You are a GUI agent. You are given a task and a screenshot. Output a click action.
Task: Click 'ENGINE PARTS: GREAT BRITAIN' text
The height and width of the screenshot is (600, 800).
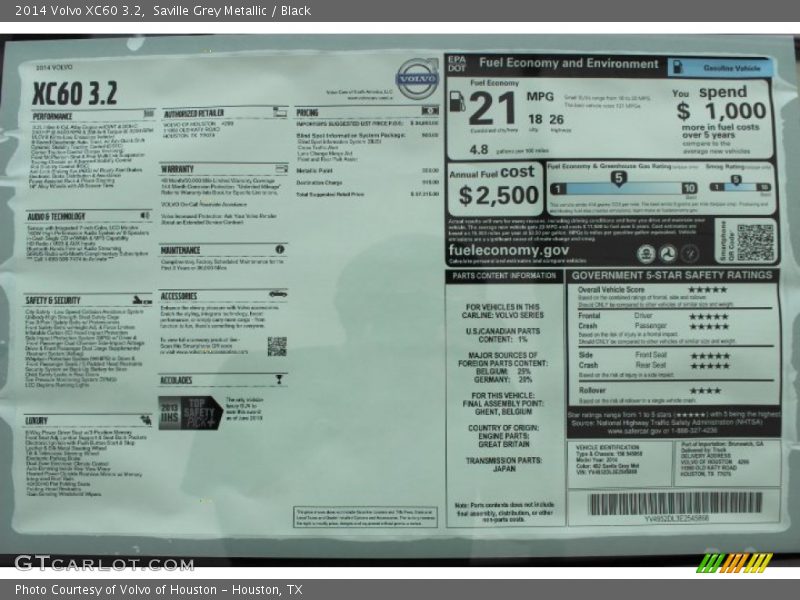tap(503, 440)
